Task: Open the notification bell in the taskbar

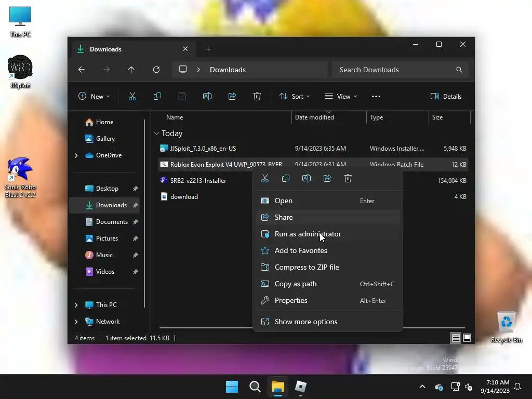Action: (517, 387)
